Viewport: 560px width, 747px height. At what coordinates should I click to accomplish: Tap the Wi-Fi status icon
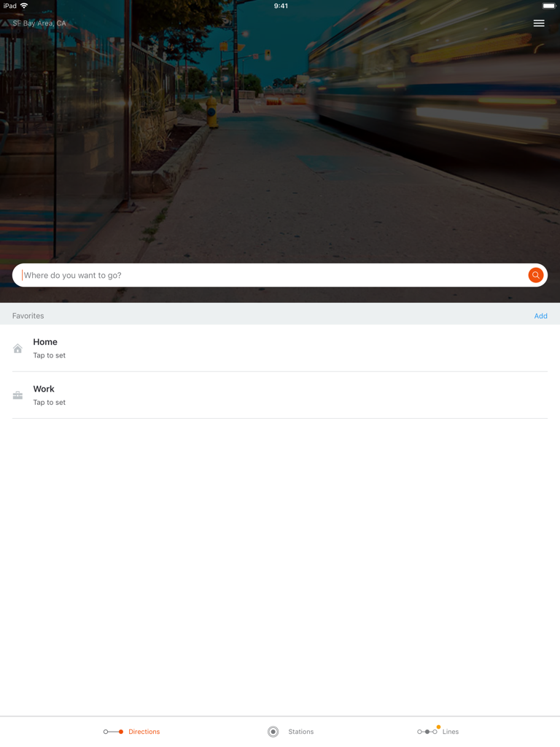(x=24, y=6)
